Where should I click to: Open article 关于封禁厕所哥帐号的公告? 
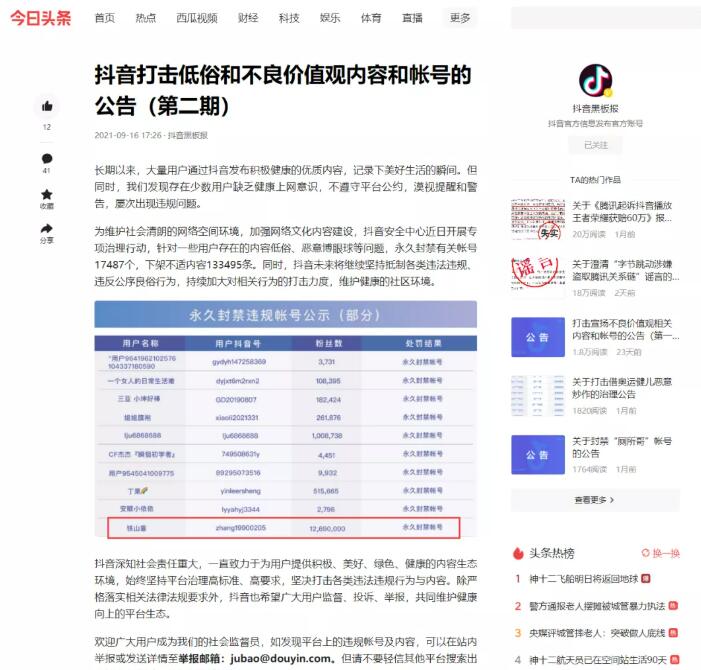coord(622,447)
